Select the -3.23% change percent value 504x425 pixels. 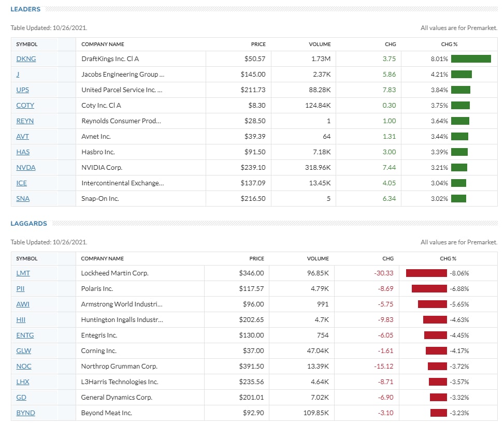459,413
